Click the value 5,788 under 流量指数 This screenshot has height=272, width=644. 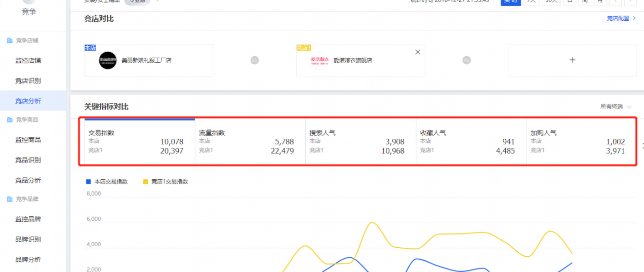coord(284,142)
